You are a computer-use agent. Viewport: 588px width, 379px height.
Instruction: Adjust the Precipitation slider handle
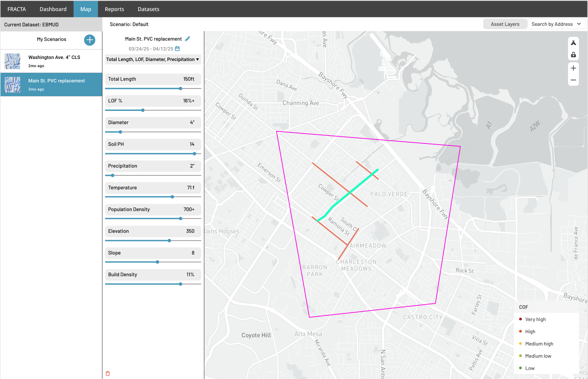pos(113,176)
